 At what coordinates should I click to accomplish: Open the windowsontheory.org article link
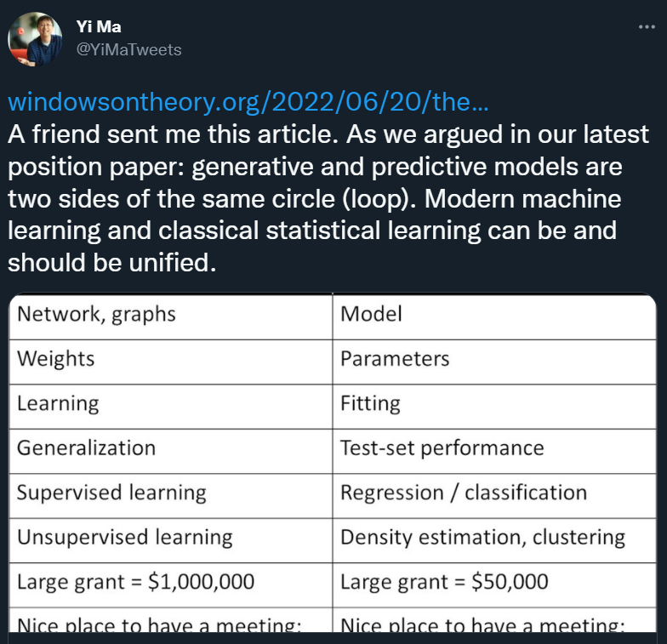tap(248, 102)
